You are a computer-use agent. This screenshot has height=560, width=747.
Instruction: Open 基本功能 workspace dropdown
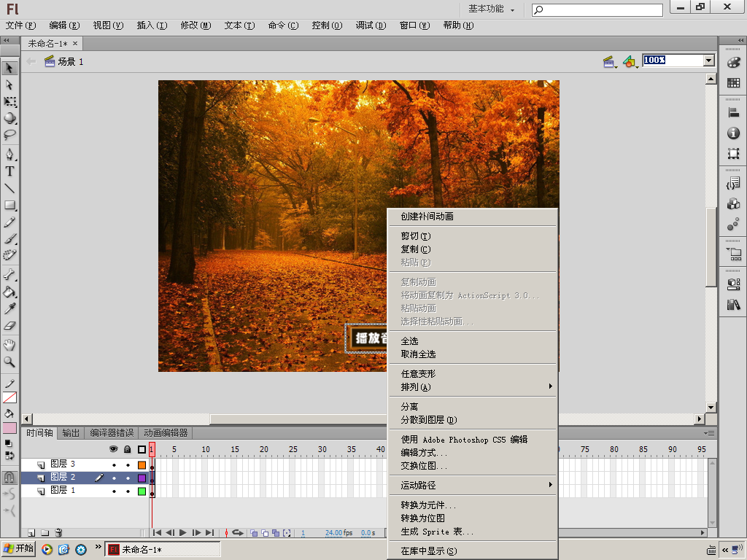pyautogui.click(x=491, y=9)
